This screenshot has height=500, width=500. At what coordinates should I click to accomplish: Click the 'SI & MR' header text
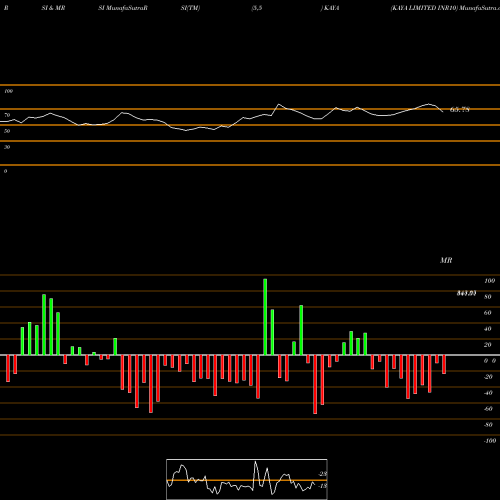[x=53, y=8]
